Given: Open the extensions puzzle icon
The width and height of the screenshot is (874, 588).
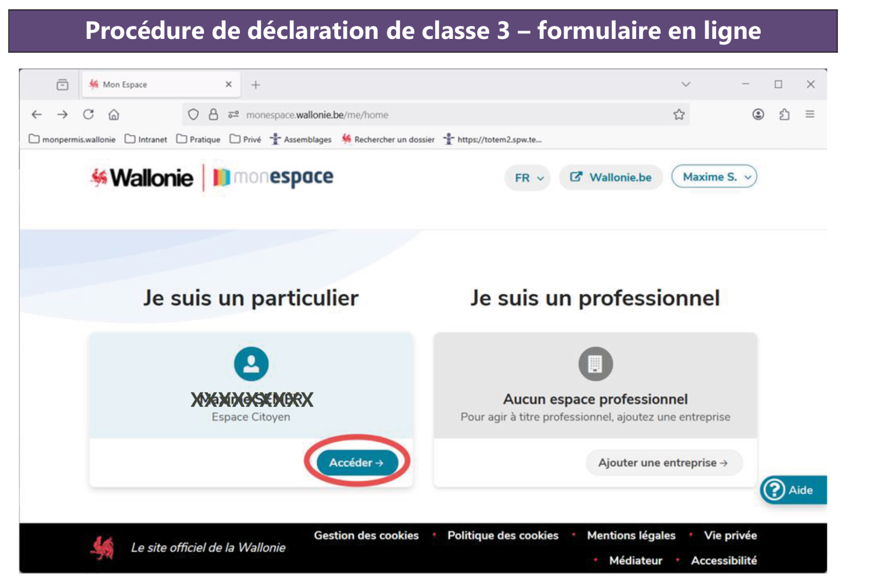Looking at the screenshot, I should click(784, 114).
